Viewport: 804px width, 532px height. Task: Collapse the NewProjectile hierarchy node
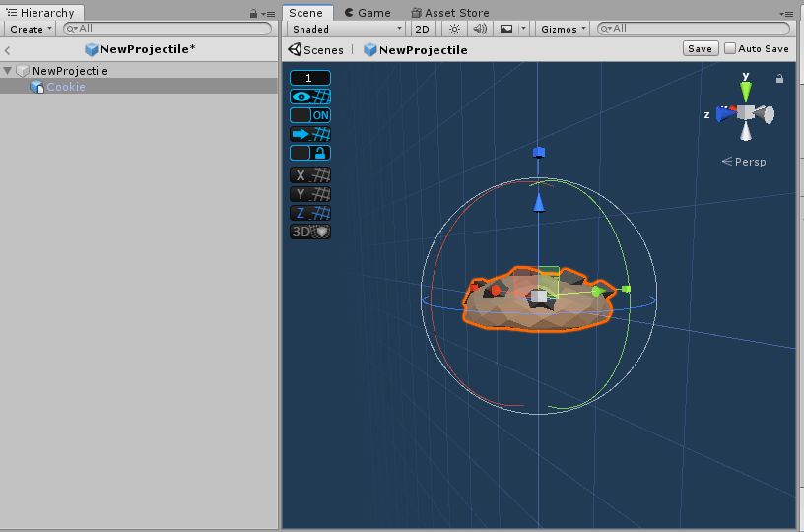click(x=9, y=71)
